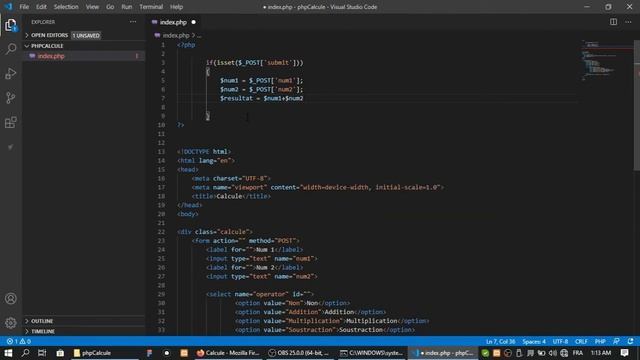Open Task View on the taskbar

pyautogui.click(x=42, y=353)
